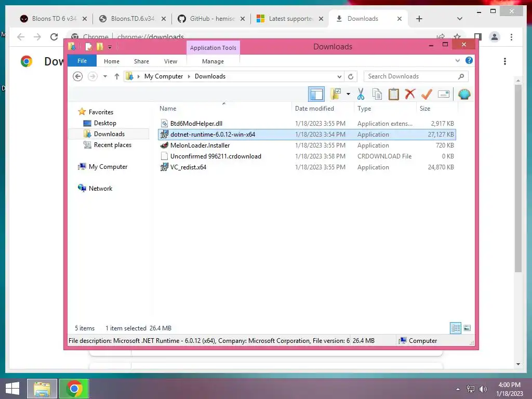Toggle the navigation pane layout button
The height and width of the screenshot is (399, 532).
316,94
